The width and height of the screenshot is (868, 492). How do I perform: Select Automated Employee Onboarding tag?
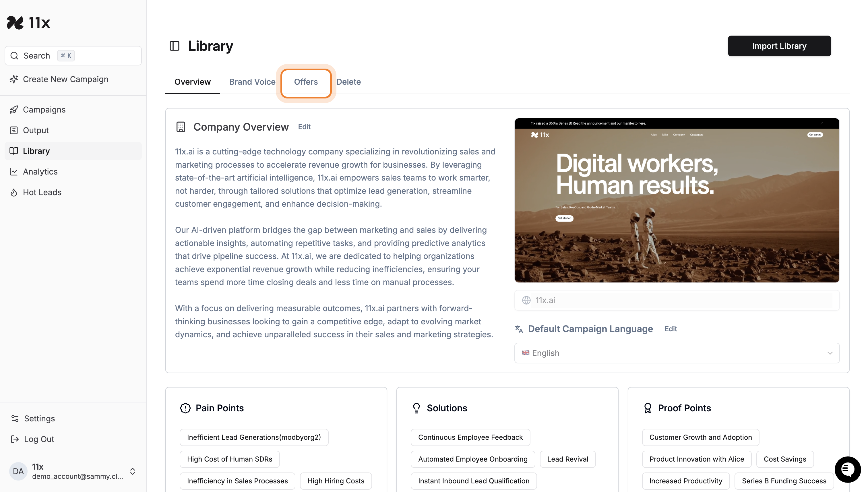[x=473, y=459]
